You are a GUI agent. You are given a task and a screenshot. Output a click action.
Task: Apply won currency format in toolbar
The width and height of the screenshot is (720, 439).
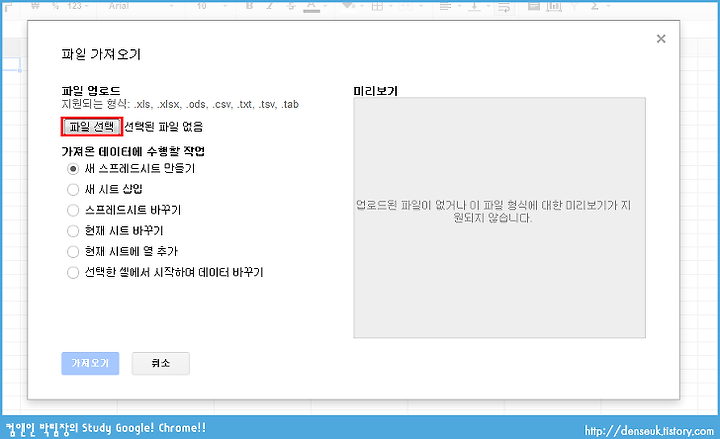click(x=35, y=6)
